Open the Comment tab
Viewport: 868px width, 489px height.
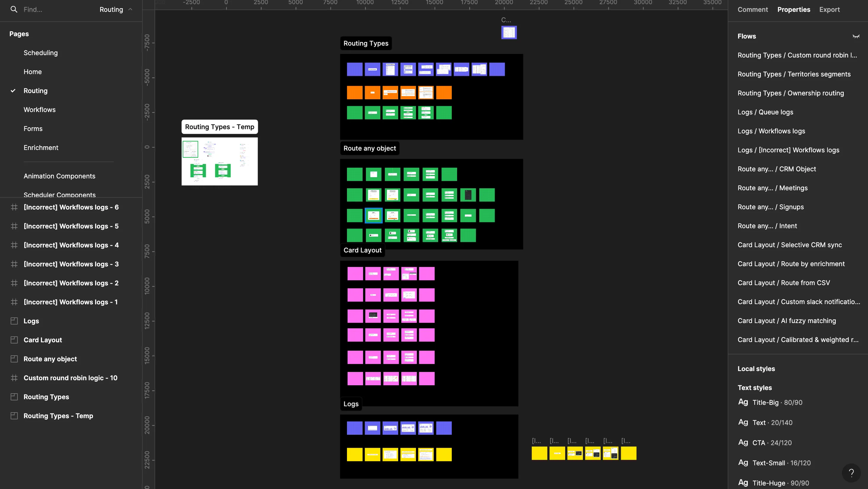753,9
